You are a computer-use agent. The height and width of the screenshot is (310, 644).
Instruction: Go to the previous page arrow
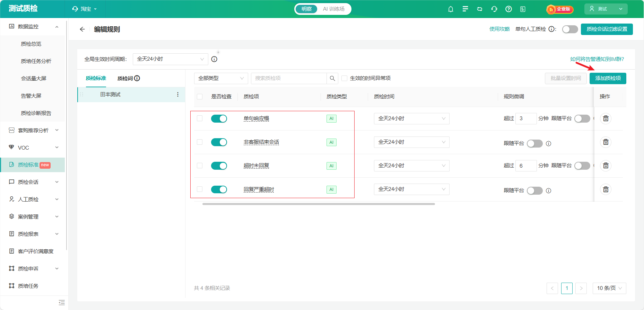(x=552, y=288)
